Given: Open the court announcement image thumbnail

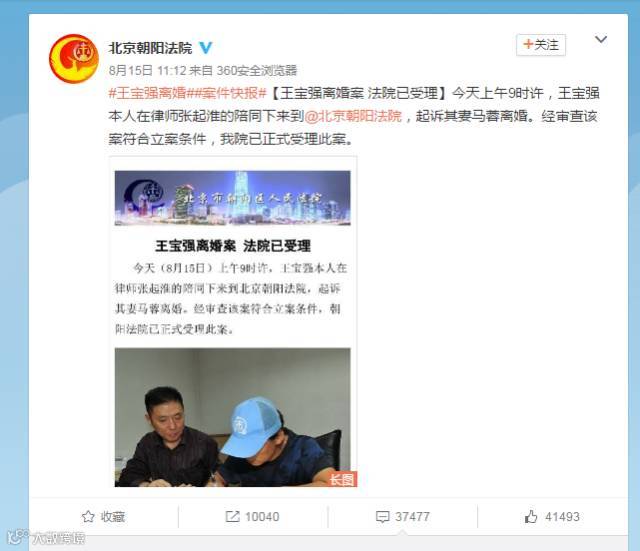Looking at the screenshot, I should tap(233, 322).
